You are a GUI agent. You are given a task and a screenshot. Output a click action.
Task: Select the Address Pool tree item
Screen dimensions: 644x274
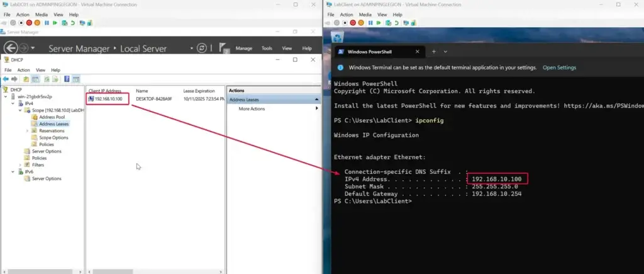(x=52, y=117)
